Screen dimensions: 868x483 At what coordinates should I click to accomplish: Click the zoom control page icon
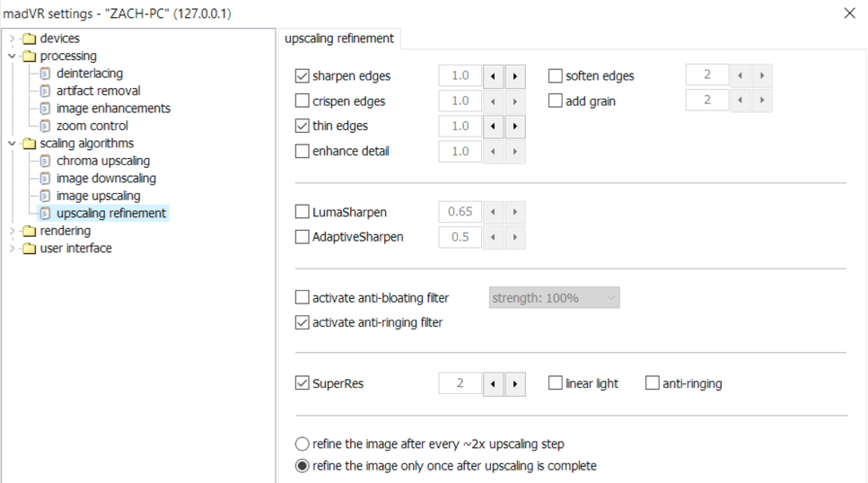click(x=45, y=127)
